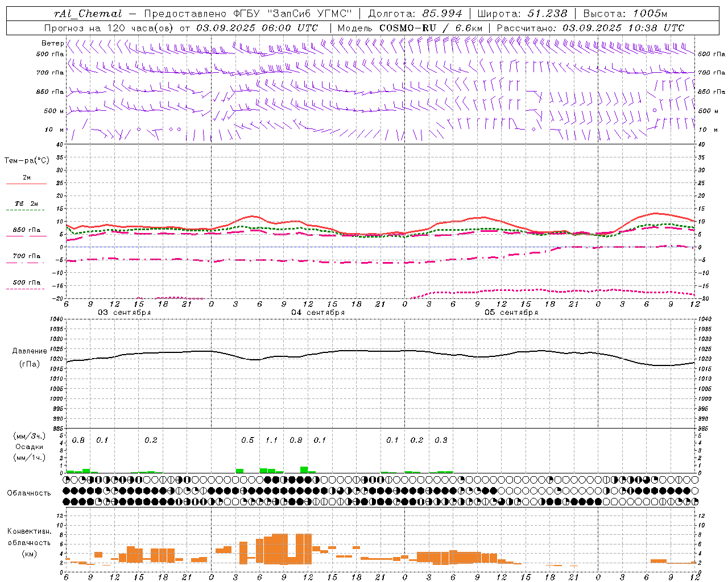The width and height of the screenshot is (728, 582).
Task: Select the provider text ФГБУ "ЗапСиб УГМС"
Action: [x=292, y=14]
